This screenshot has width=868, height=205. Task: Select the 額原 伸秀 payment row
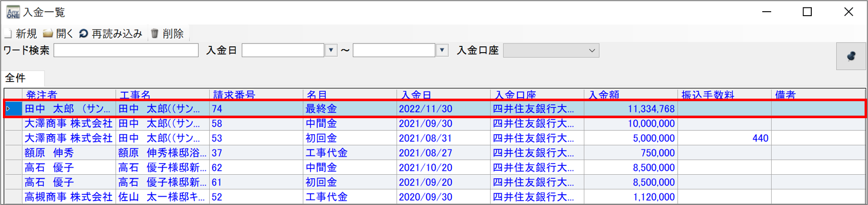[x=49, y=153]
